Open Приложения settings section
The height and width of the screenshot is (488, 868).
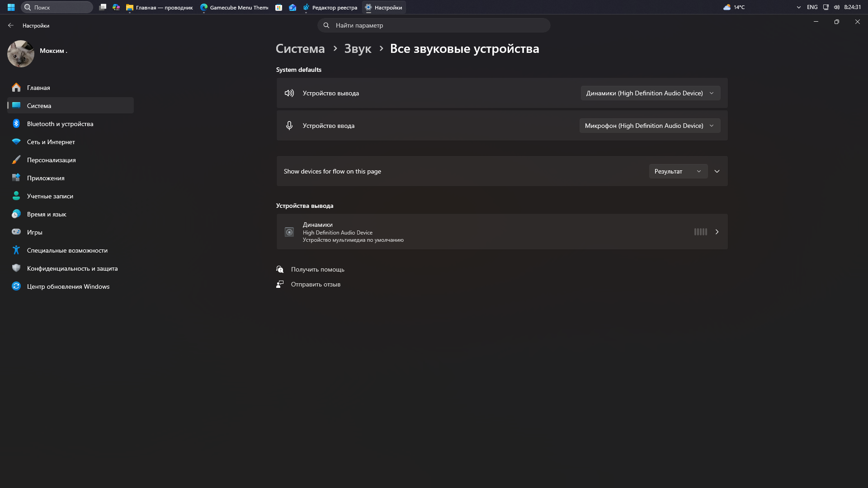(x=71, y=178)
